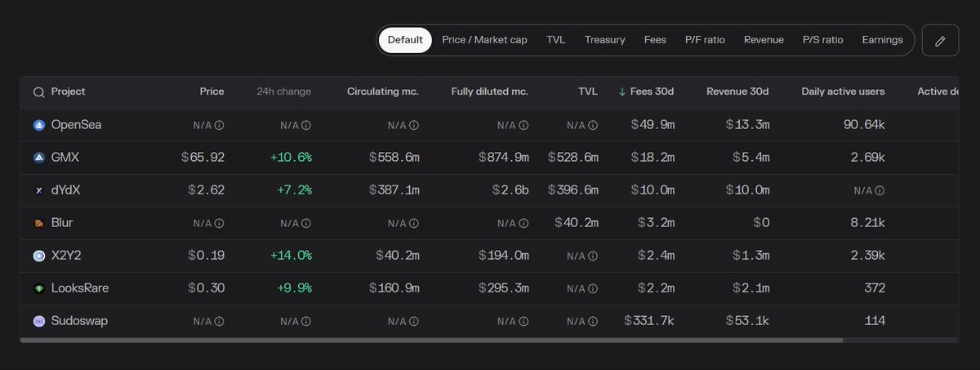This screenshot has height=370, width=980.
Task: Click the OpenSea logo icon
Action: click(38, 125)
